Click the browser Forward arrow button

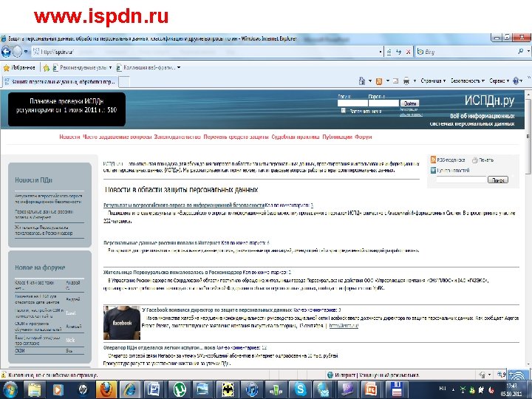pyautogui.click(x=17, y=52)
